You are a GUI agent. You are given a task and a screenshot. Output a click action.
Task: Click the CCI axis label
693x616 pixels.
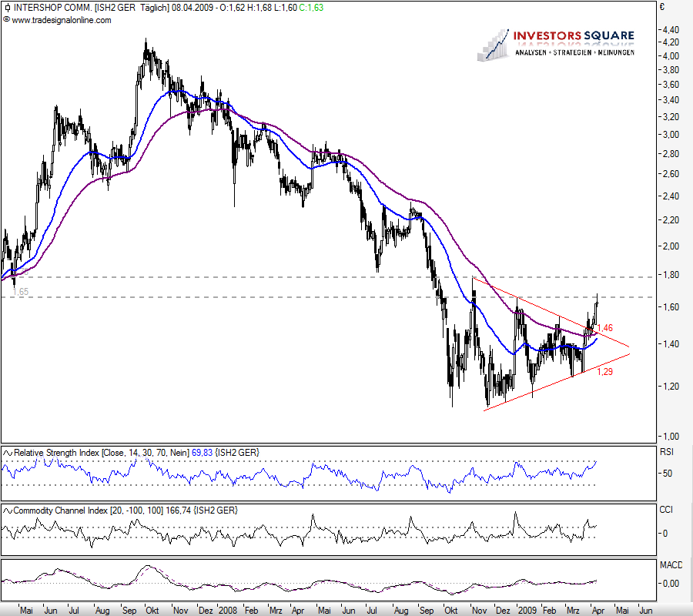pyautogui.click(x=666, y=510)
